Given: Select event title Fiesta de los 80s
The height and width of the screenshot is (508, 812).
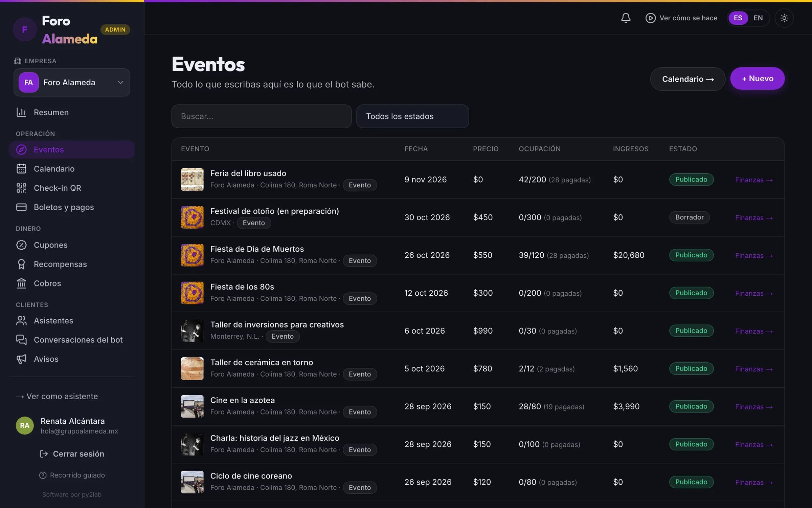Looking at the screenshot, I should click(x=242, y=287).
